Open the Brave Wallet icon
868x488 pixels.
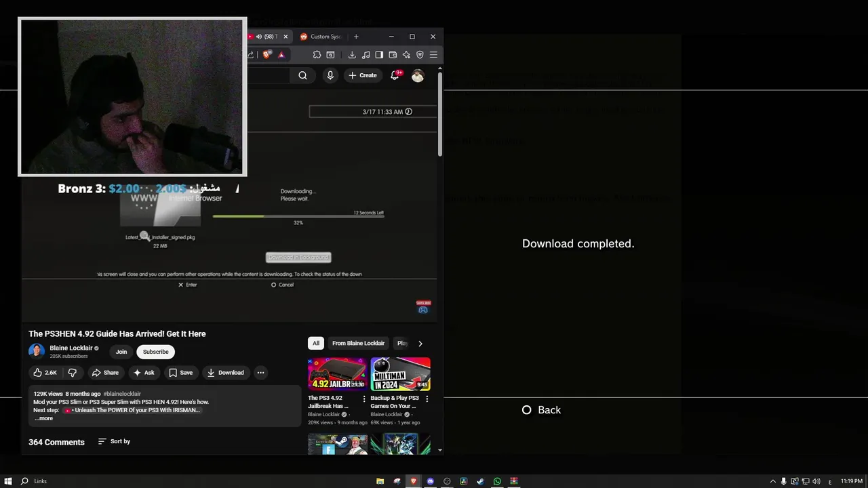pyautogui.click(x=393, y=55)
